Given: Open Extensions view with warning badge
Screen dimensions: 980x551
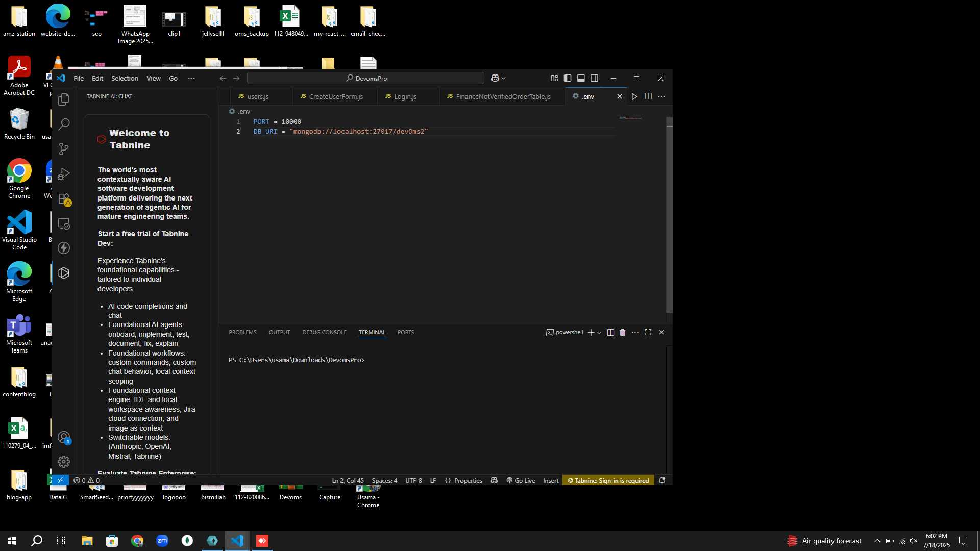Looking at the screenshot, I should click(64, 199).
